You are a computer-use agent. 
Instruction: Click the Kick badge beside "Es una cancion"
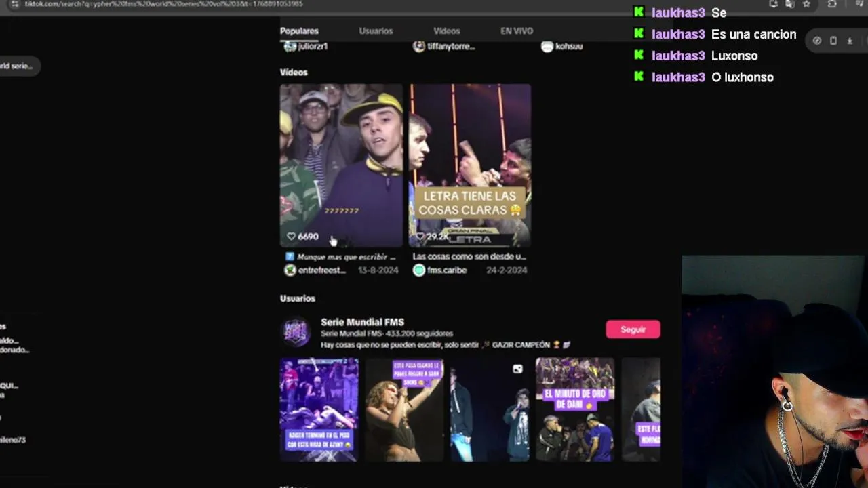click(x=638, y=33)
